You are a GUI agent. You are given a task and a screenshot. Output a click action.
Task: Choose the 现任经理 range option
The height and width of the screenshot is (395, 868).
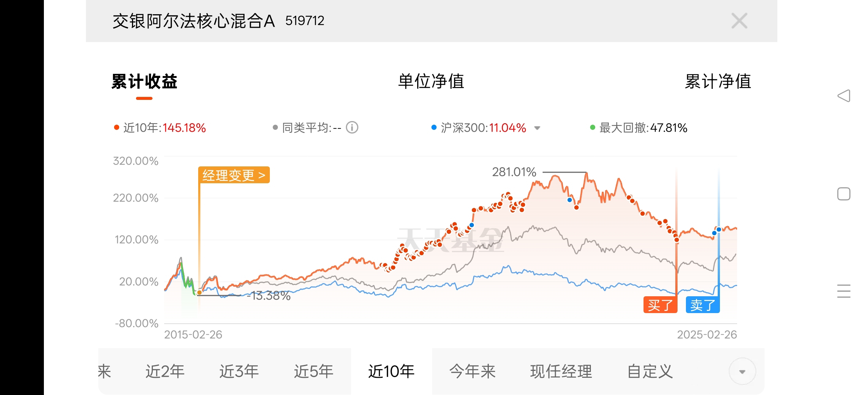tap(561, 372)
